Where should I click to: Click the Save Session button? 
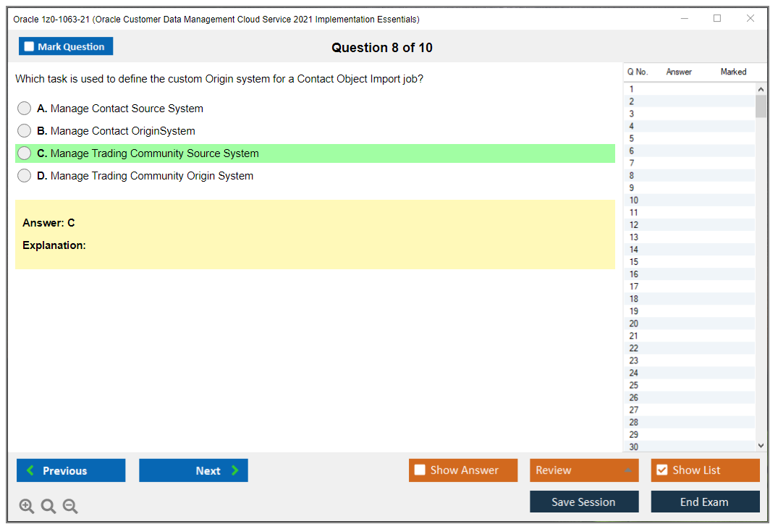coord(584,501)
